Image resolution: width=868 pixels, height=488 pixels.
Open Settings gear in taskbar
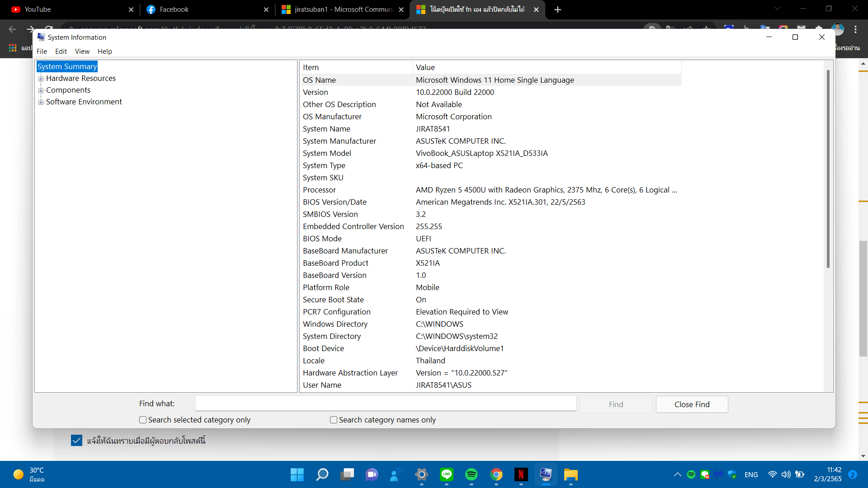[x=421, y=474]
